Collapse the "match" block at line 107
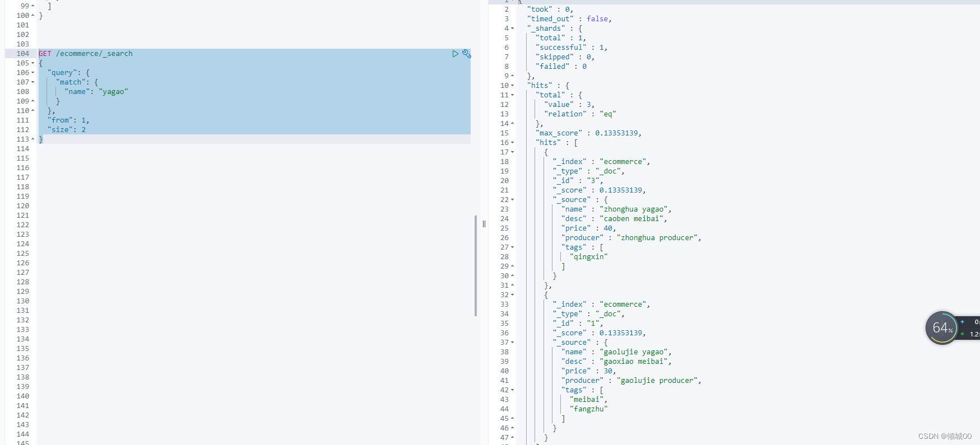 tap(32, 82)
